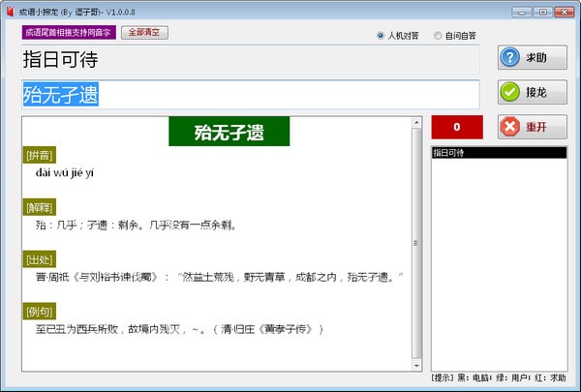
Task: Click the definition panel scrollbar up arrow
Action: click(x=417, y=122)
